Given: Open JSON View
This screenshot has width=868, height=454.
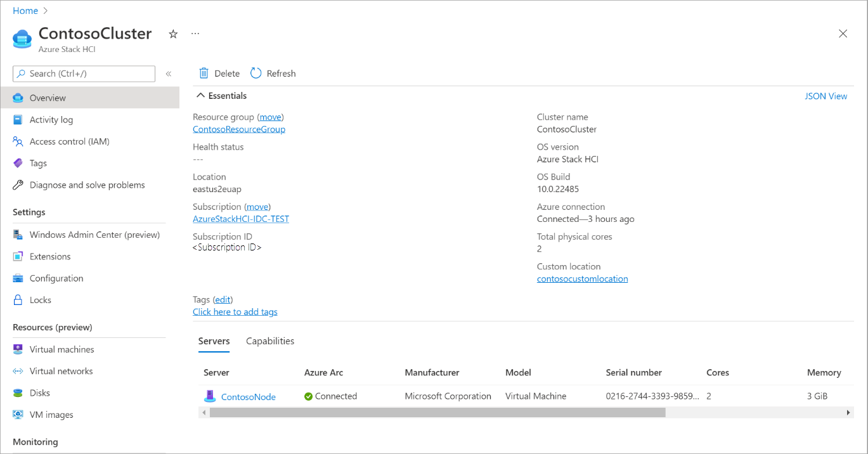Looking at the screenshot, I should [x=826, y=96].
